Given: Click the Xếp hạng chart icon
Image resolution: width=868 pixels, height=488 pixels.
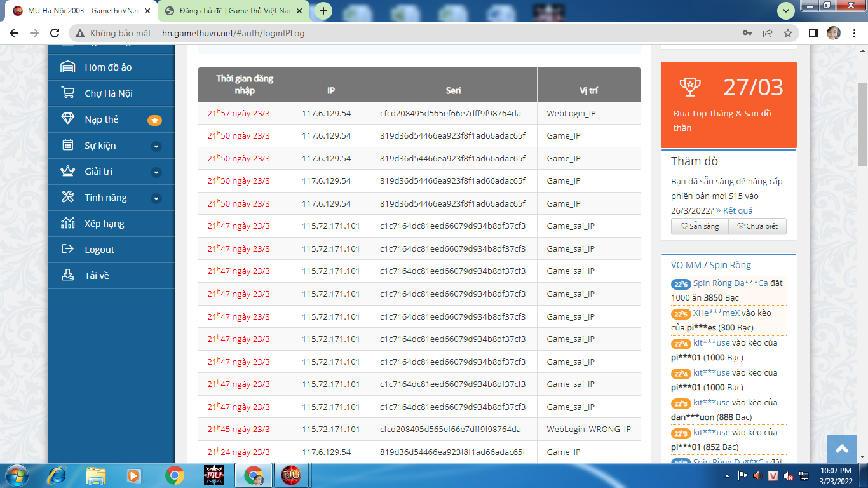Looking at the screenshot, I should [x=67, y=224].
